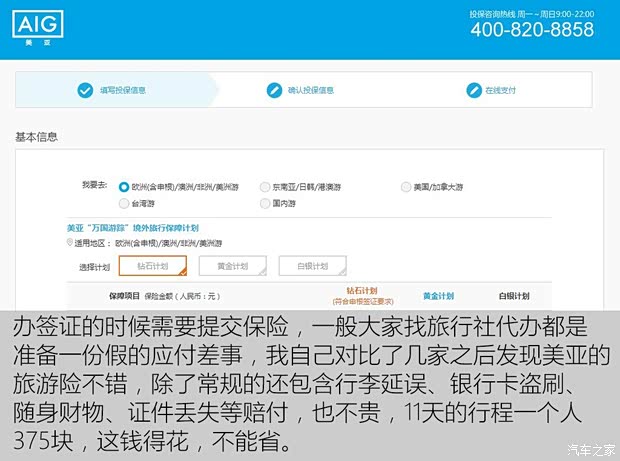Choose the 美国/加拿大游 radio button

[406, 187]
